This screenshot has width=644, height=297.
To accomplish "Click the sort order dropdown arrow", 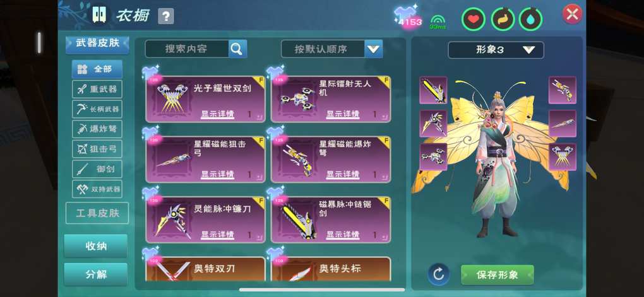I will (x=373, y=49).
